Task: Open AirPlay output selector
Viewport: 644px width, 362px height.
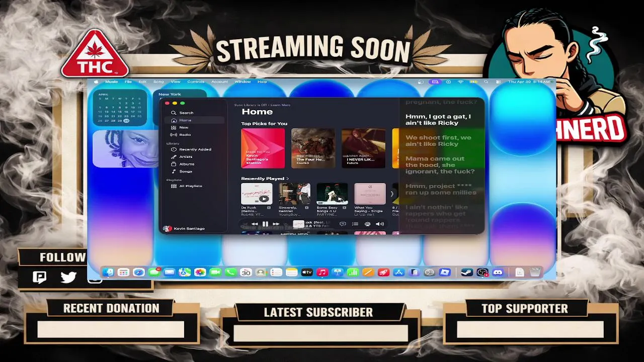Action: tap(367, 224)
